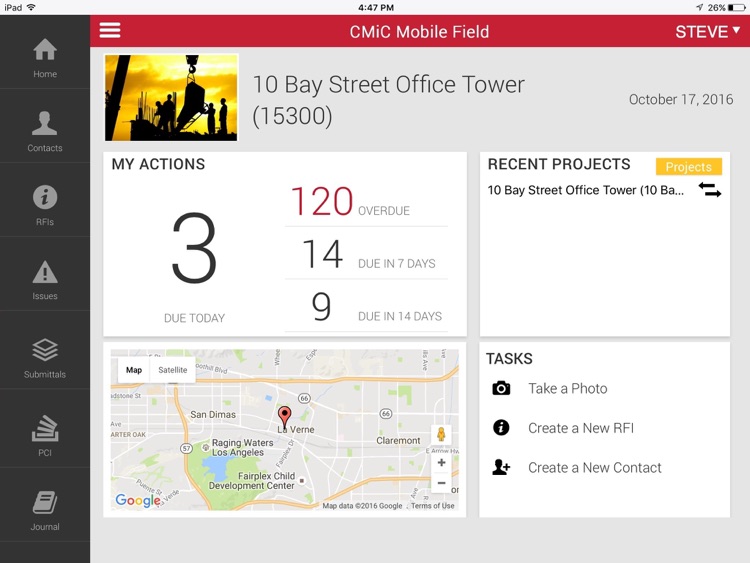Click Create a New RFI

(581, 428)
